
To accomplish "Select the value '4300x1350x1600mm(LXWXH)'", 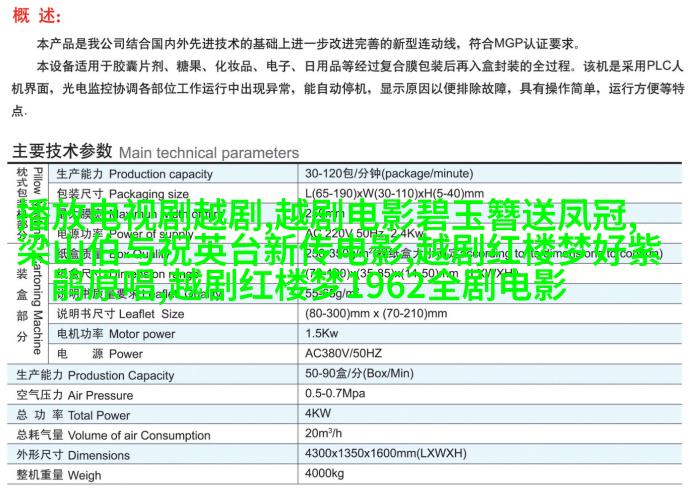I will pos(386,453).
